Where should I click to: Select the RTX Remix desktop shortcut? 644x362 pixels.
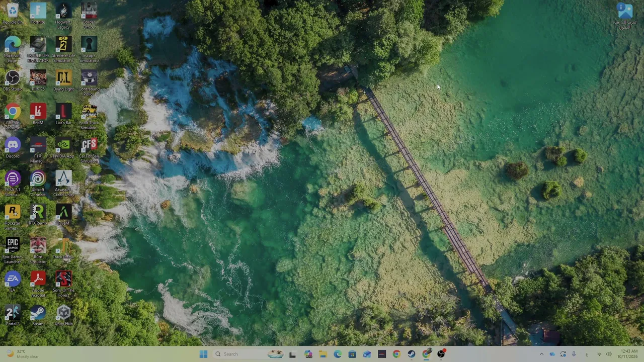click(38, 215)
